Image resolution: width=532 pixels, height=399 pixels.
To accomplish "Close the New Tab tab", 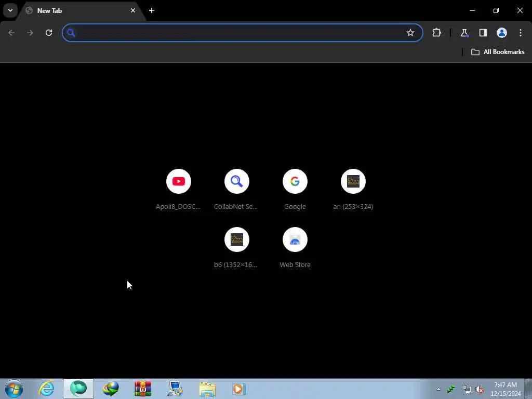I will click(x=133, y=10).
